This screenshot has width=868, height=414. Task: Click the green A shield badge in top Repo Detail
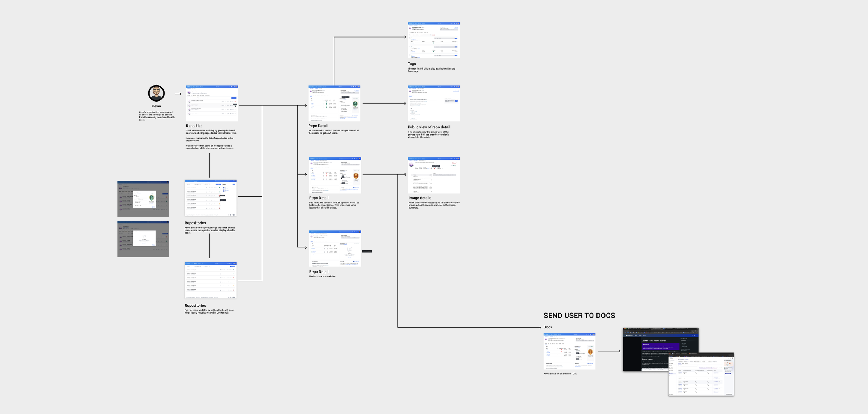355,104
